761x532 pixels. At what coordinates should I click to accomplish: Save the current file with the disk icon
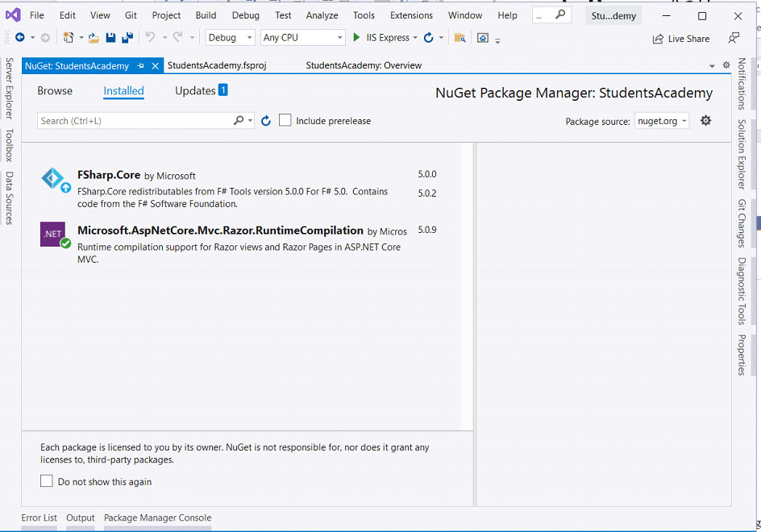pyautogui.click(x=110, y=37)
